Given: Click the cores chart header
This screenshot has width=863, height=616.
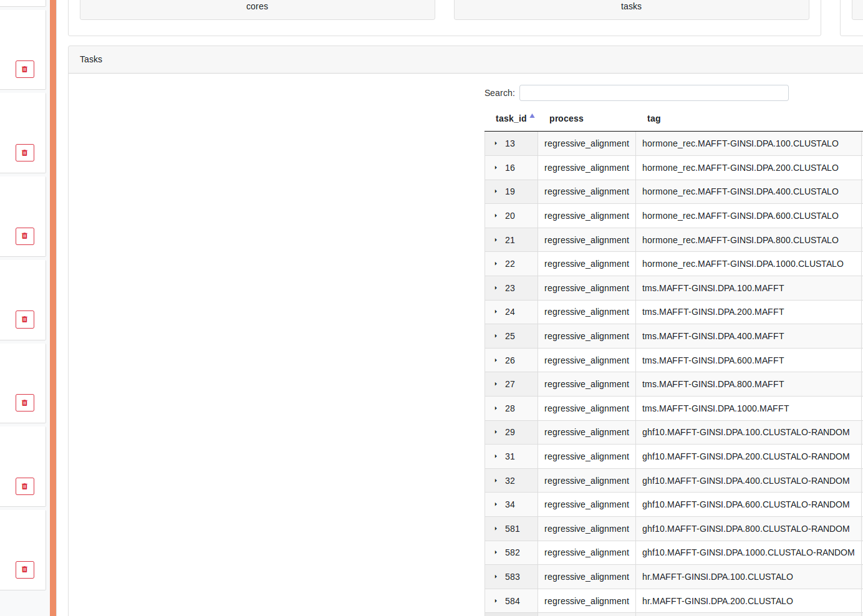Looking at the screenshot, I should pos(257,6).
